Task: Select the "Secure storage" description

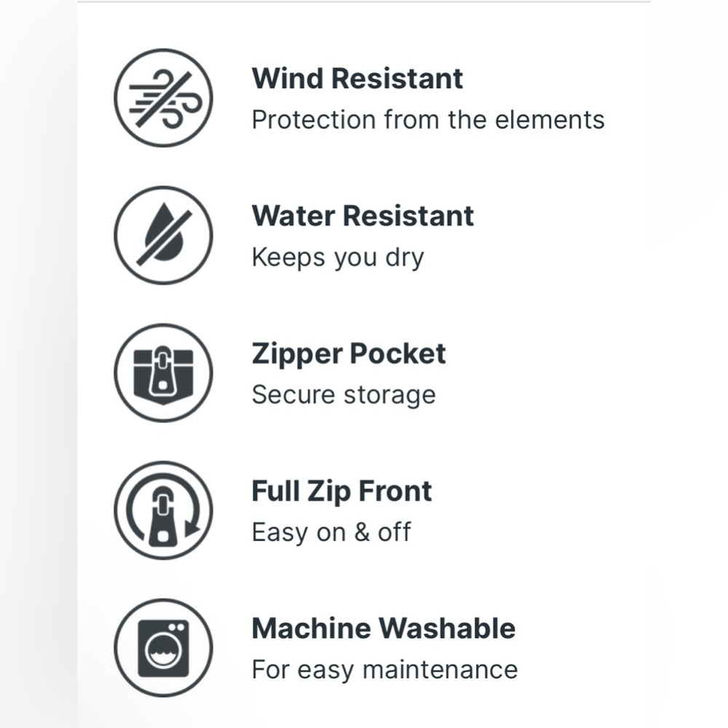Action: 344,395
